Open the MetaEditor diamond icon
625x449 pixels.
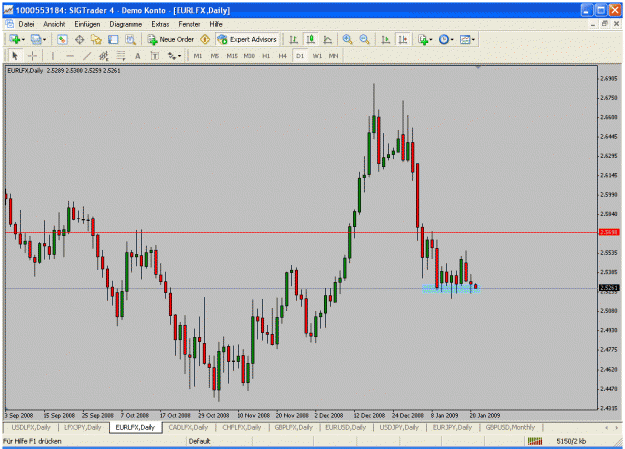point(205,39)
